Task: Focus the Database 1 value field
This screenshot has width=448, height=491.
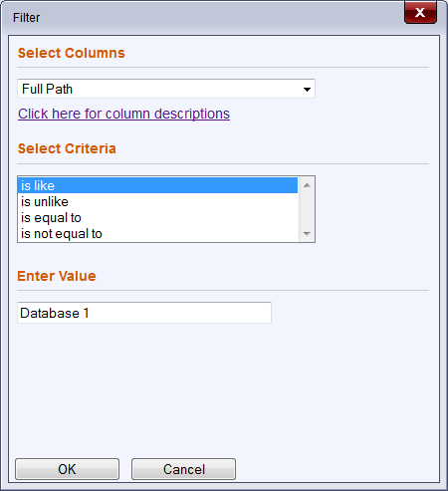Action: tap(144, 313)
